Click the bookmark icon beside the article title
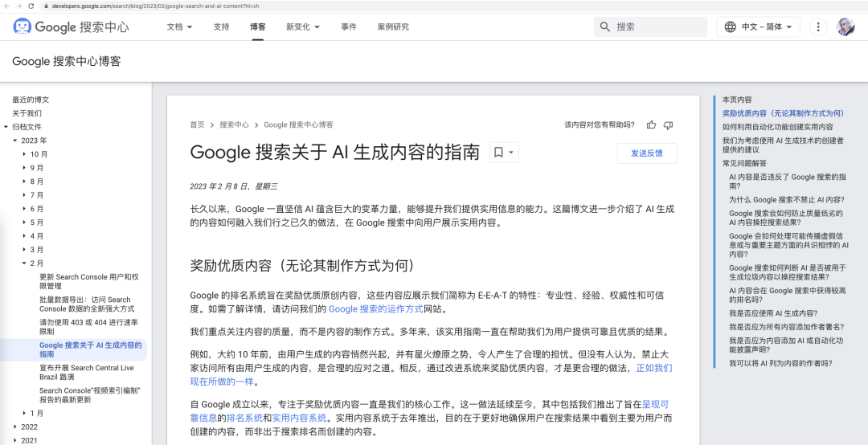 pos(498,153)
